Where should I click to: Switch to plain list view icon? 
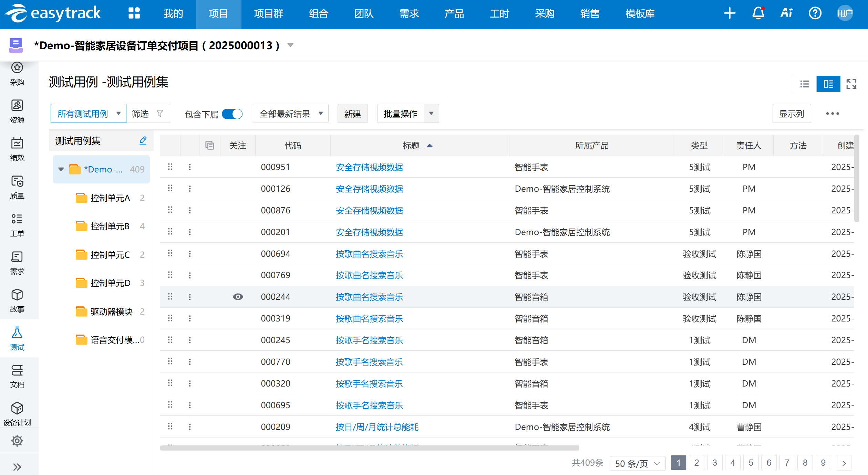click(x=805, y=84)
